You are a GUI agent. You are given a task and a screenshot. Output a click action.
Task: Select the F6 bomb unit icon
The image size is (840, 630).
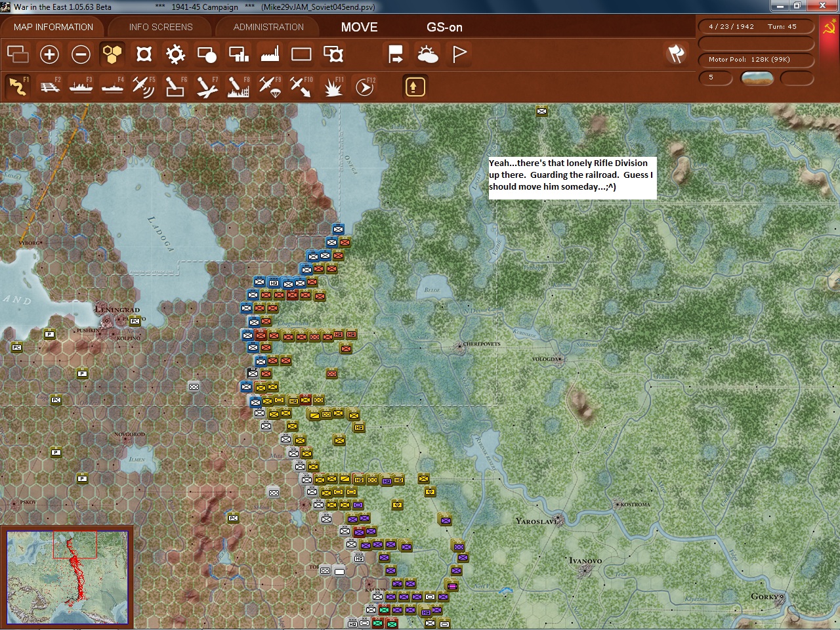coord(175,87)
